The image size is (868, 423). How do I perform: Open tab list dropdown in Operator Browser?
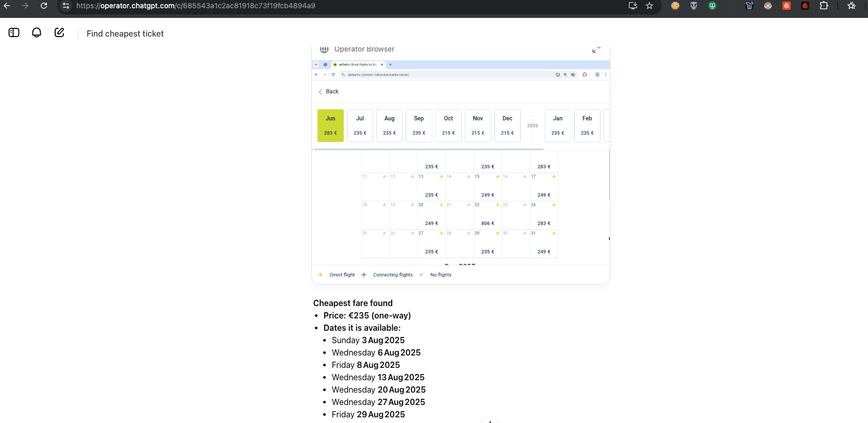pos(316,65)
